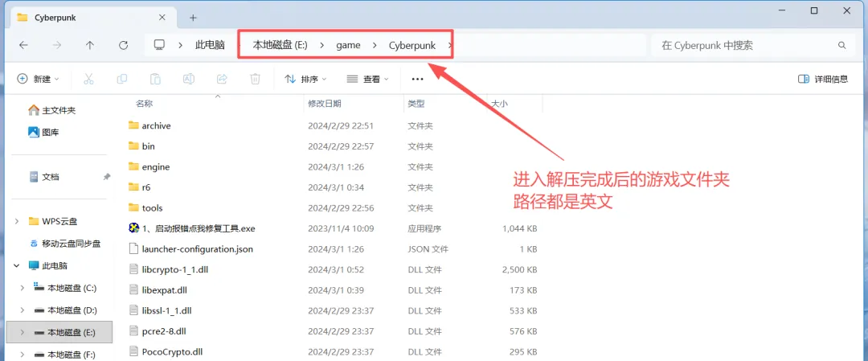Click the Share icon in toolbar

click(222, 79)
